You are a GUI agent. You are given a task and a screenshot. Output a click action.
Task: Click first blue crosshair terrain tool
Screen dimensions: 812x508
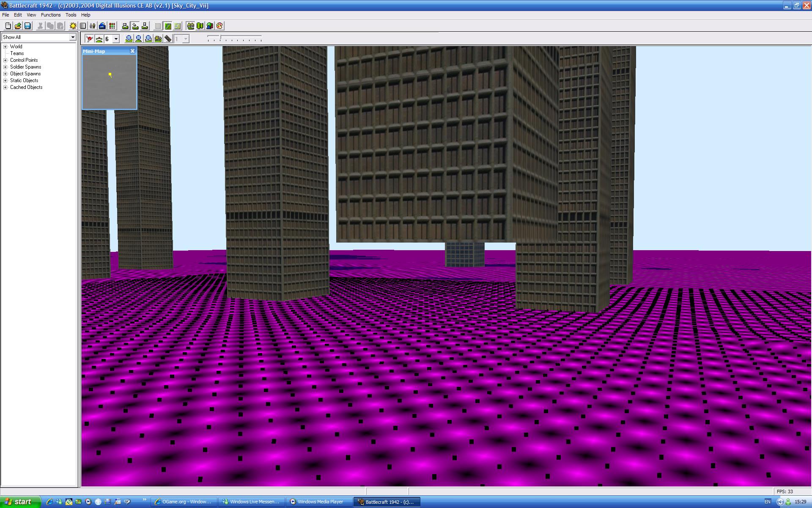click(129, 39)
